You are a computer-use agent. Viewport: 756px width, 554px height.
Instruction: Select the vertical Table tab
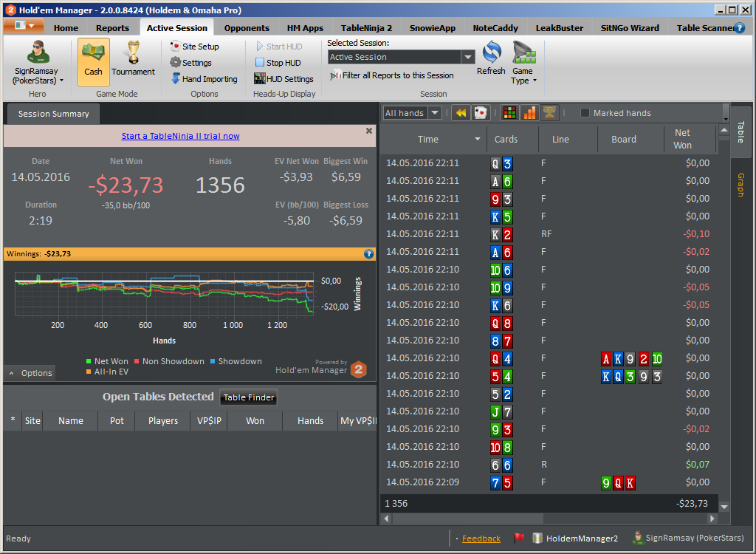[x=741, y=131]
